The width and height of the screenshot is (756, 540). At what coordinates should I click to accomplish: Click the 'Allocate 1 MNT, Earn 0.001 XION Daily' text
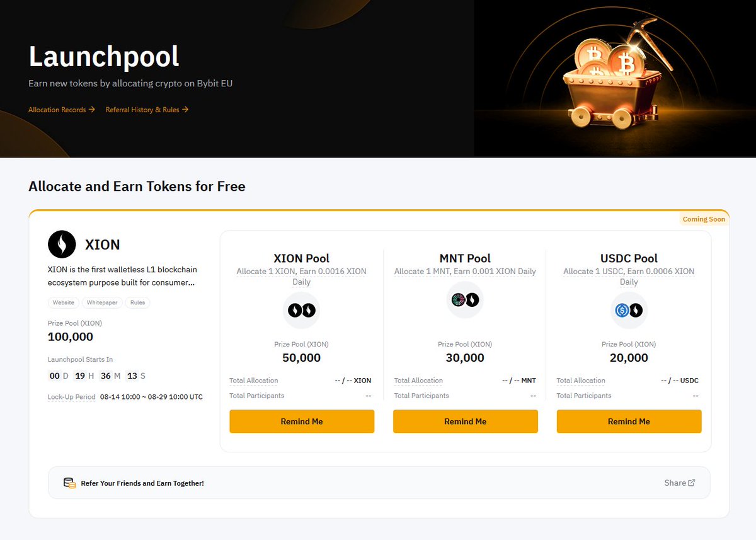click(465, 272)
